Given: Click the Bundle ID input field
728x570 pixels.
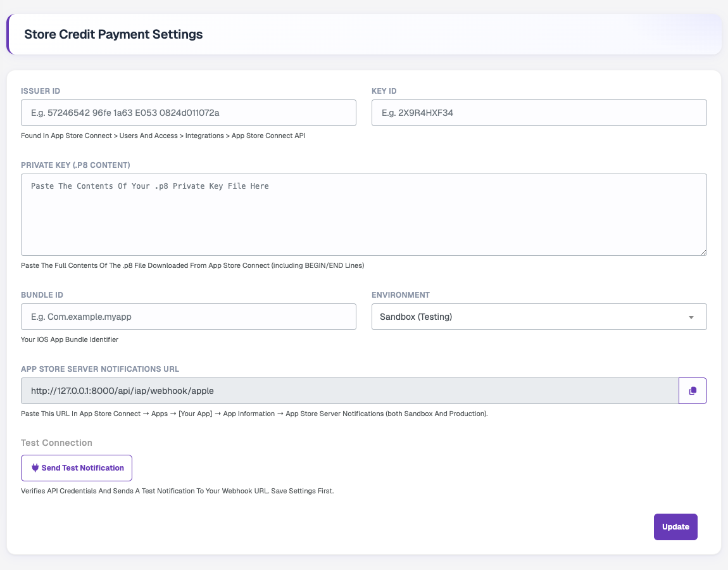Looking at the screenshot, I should click(189, 317).
